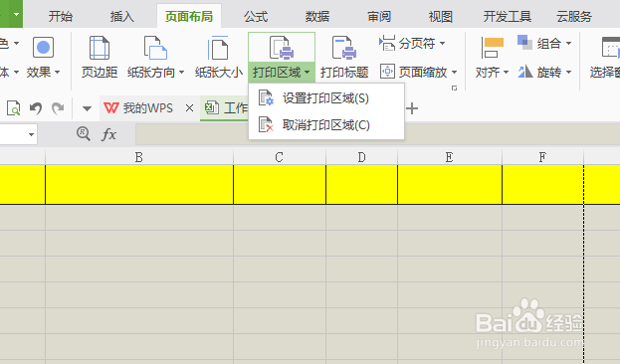Expand the 效果 dropdown arrow
The image size is (620, 364).
click(x=58, y=73)
